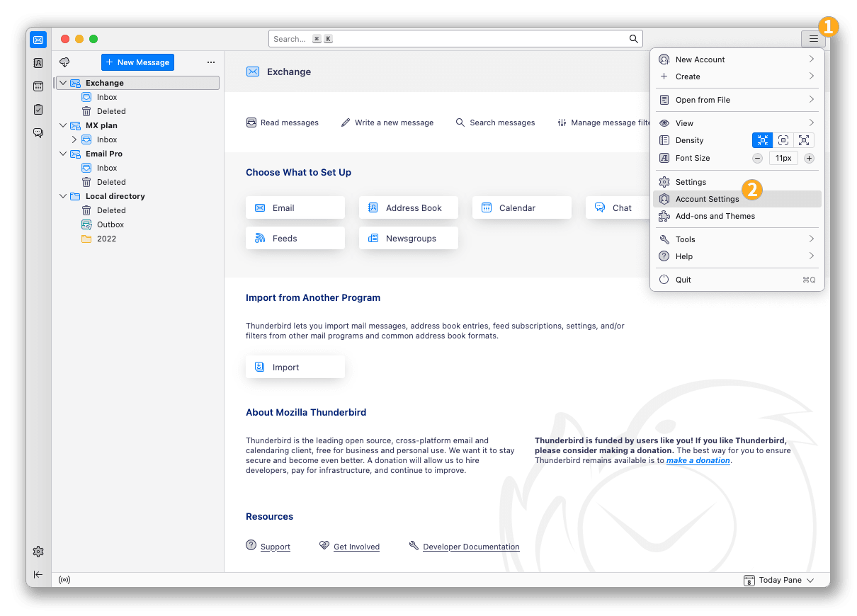Choose Quit from the app menu
The height and width of the screenshot is (616, 857).
(x=737, y=280)
